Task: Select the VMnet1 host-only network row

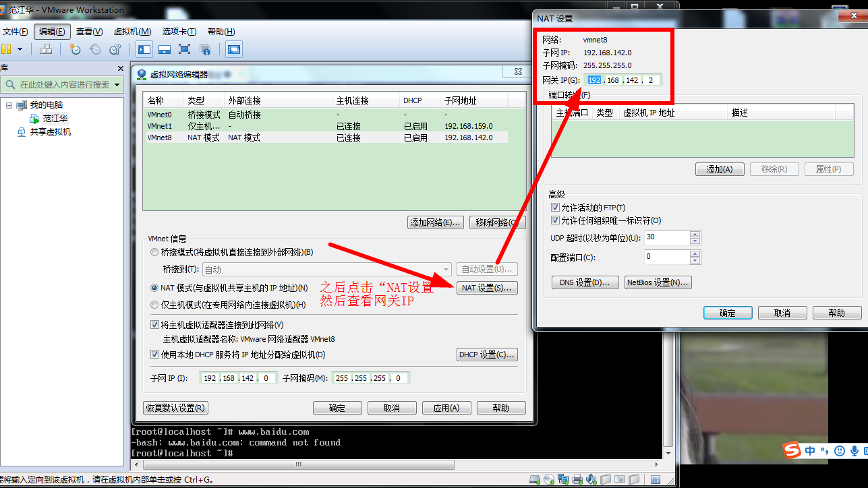Action: click(x=326, y=126)
